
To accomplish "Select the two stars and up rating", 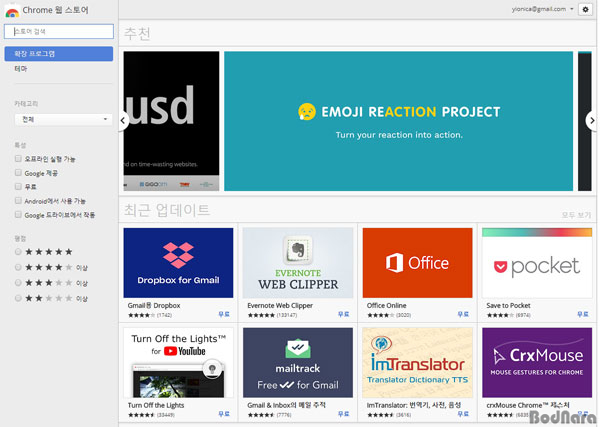I will click(x=18, y=298).
